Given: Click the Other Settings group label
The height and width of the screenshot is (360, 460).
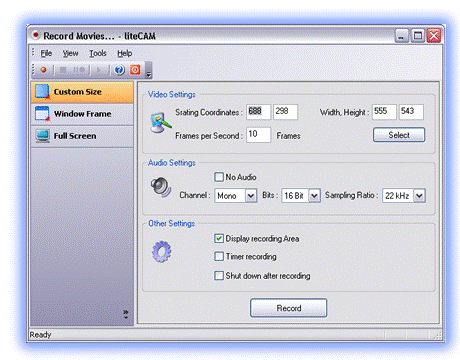Looking at the screenshot, I should tap(172, 223).
